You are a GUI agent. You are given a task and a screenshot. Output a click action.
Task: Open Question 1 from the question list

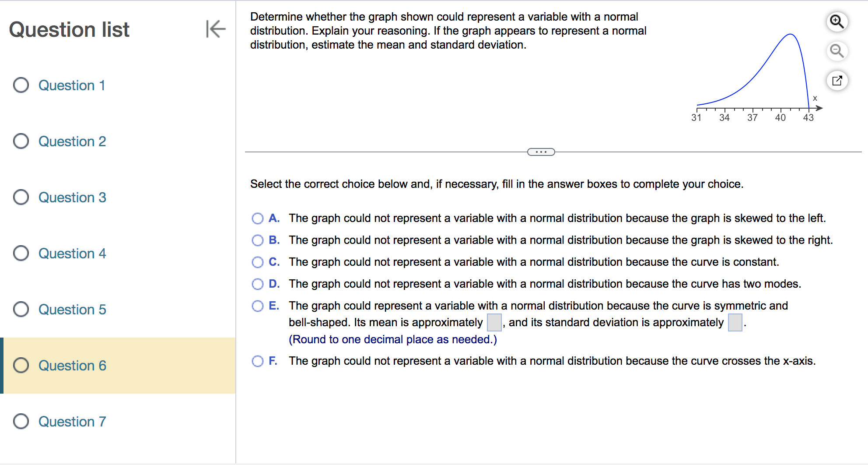(x=72, y=85)
